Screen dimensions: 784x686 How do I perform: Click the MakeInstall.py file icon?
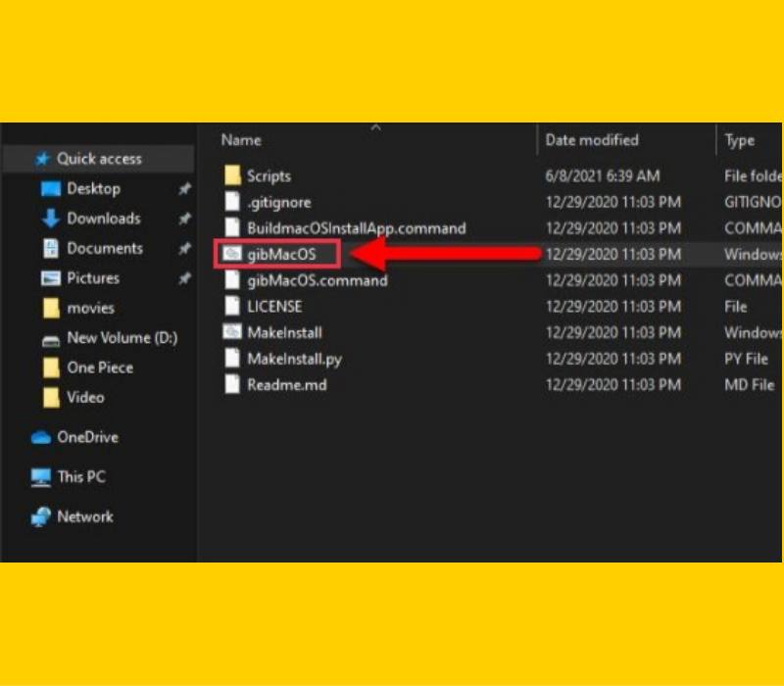(232, 358)
